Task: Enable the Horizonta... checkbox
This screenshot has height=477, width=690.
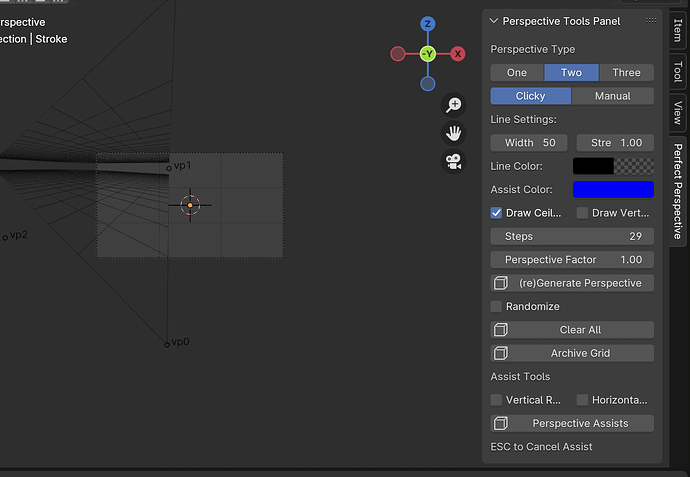Action: pyautogui.click(x=582, y=400)
